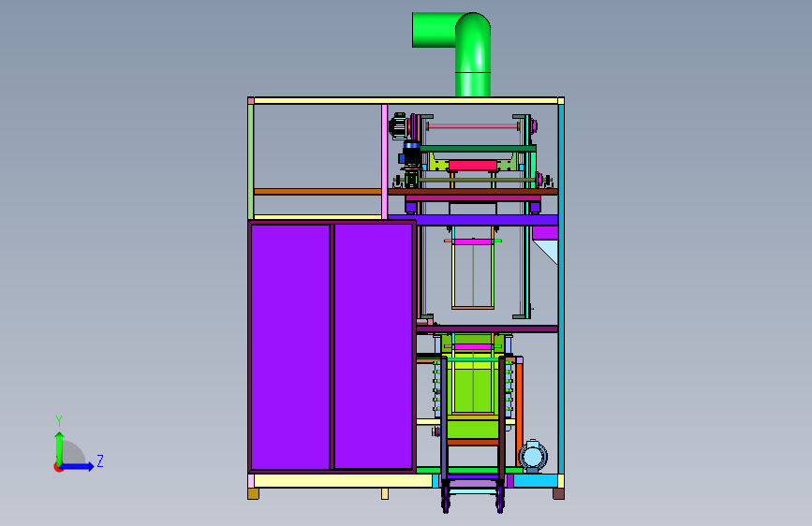Click the left purple cabinet door panel
This screenshot has height=526, width=812.
pyautogui.click(x=290, y=346)
